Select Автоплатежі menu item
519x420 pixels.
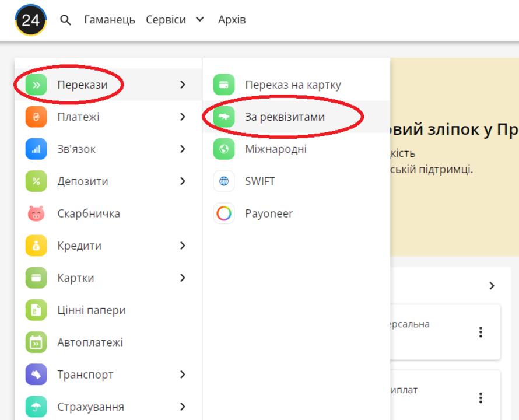108,342
